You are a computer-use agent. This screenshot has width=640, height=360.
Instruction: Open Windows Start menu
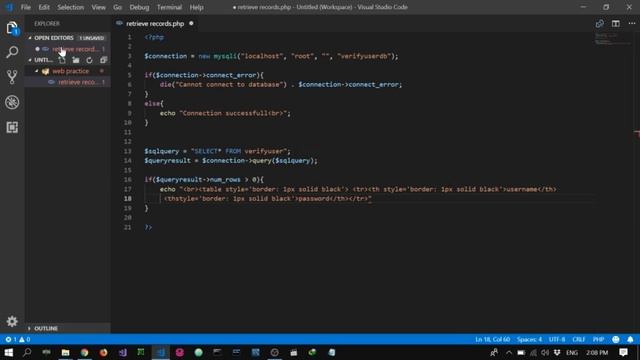[x=9, y=352]
